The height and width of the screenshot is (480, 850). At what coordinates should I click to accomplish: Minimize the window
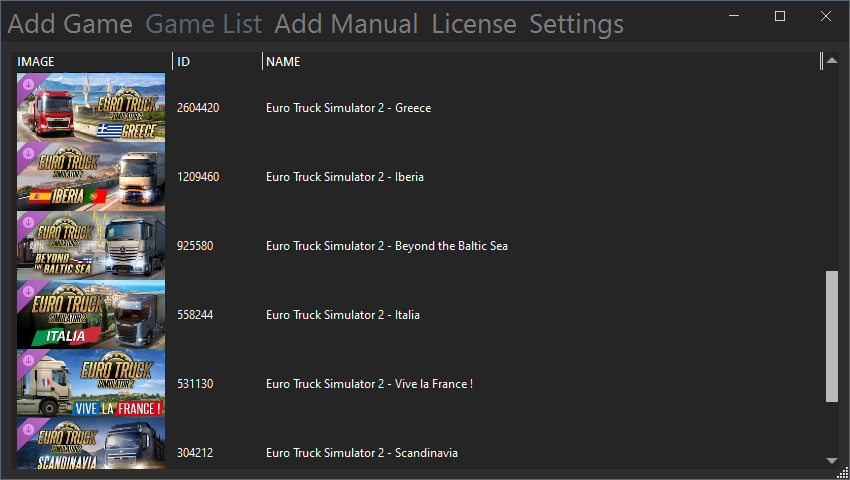(734, 16)
